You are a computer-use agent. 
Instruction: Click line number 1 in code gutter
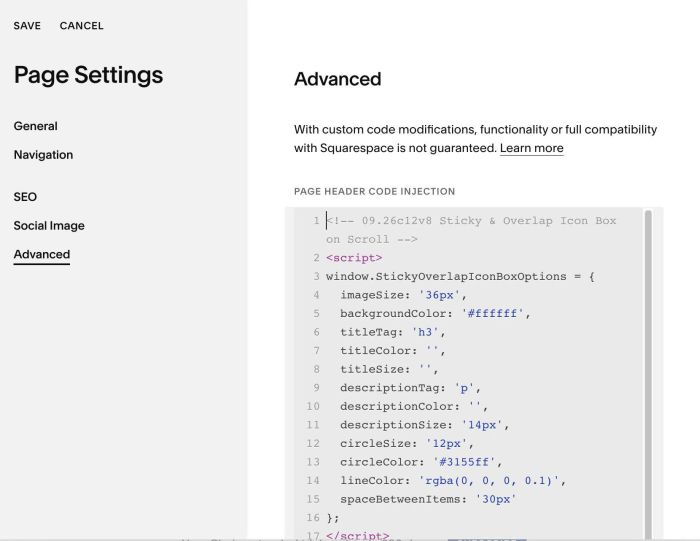coord(316,221)
